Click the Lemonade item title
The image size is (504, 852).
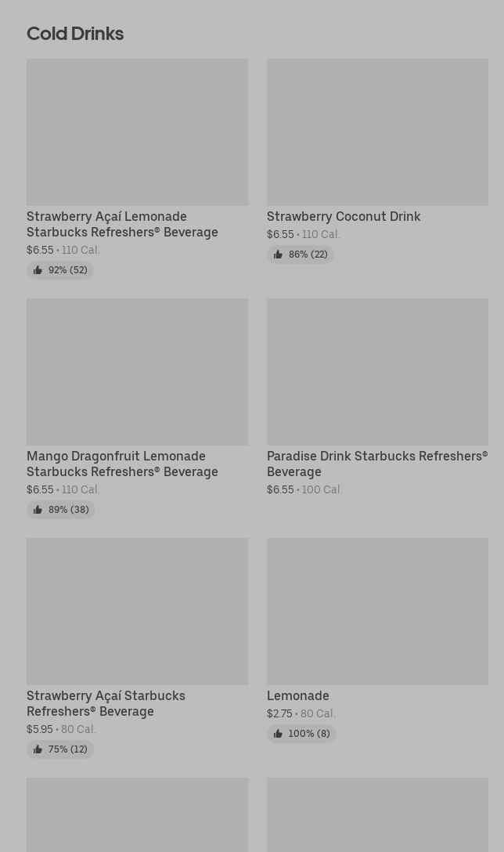pyautogui.click(x=298, y=695)
